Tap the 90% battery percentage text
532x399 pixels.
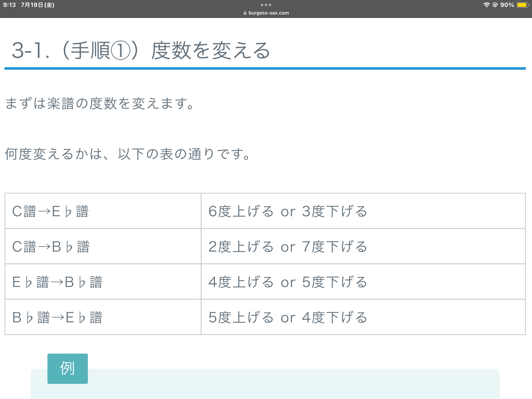coord(507,5)
